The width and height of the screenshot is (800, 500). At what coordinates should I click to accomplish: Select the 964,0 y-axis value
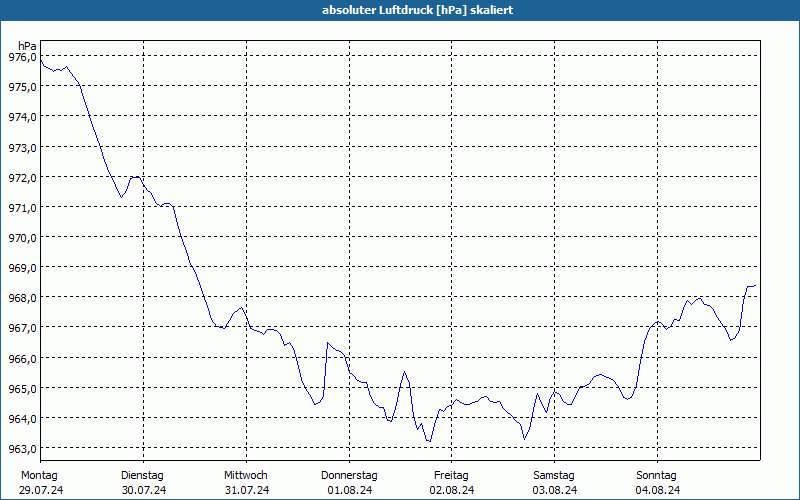click(23, 419)
